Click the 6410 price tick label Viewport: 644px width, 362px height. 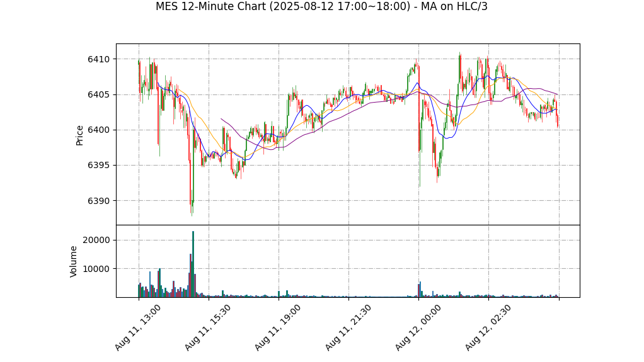[98, 60]
